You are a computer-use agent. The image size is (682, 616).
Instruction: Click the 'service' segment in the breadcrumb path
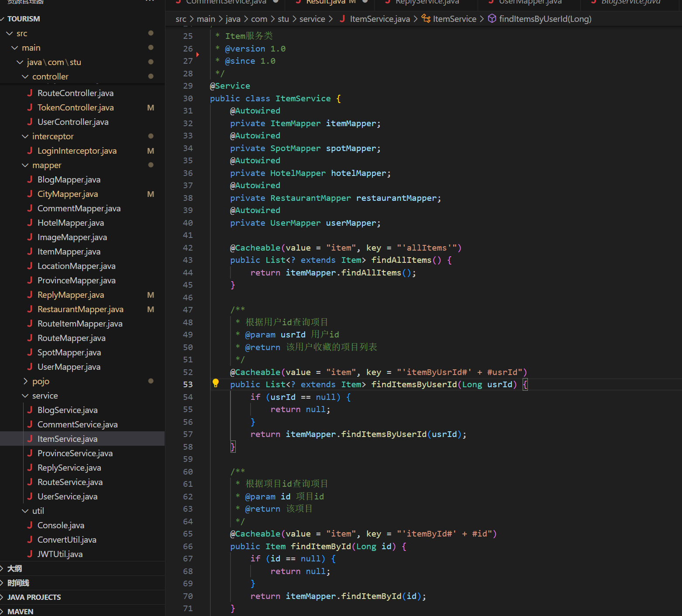[312, 19]
